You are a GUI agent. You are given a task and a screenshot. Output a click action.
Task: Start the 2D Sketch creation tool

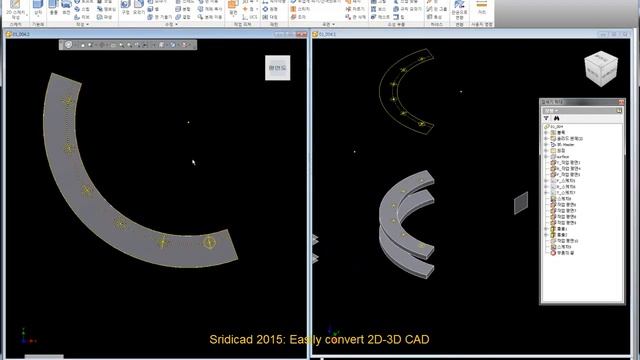pyautogui.click(x=15, y=9)
